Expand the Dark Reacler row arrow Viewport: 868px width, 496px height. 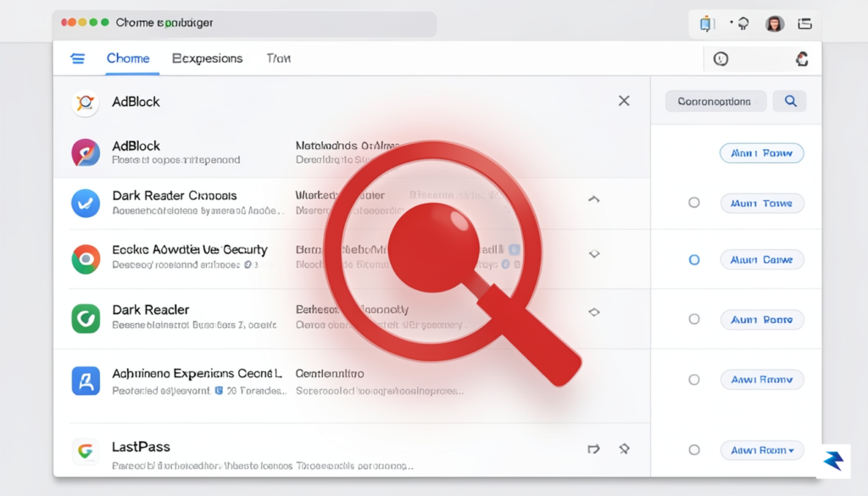(x=594, y=312)
